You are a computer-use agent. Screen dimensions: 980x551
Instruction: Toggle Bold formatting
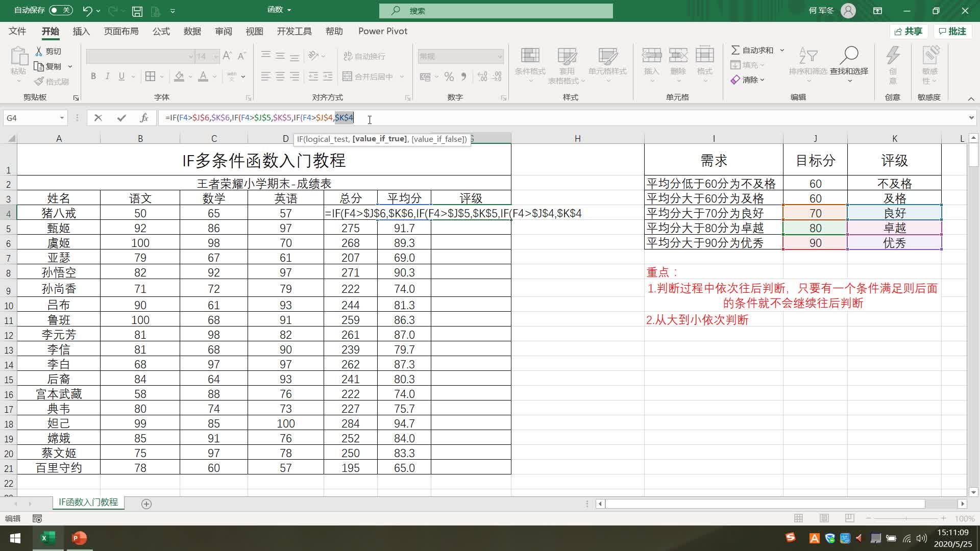coord(93,77)
